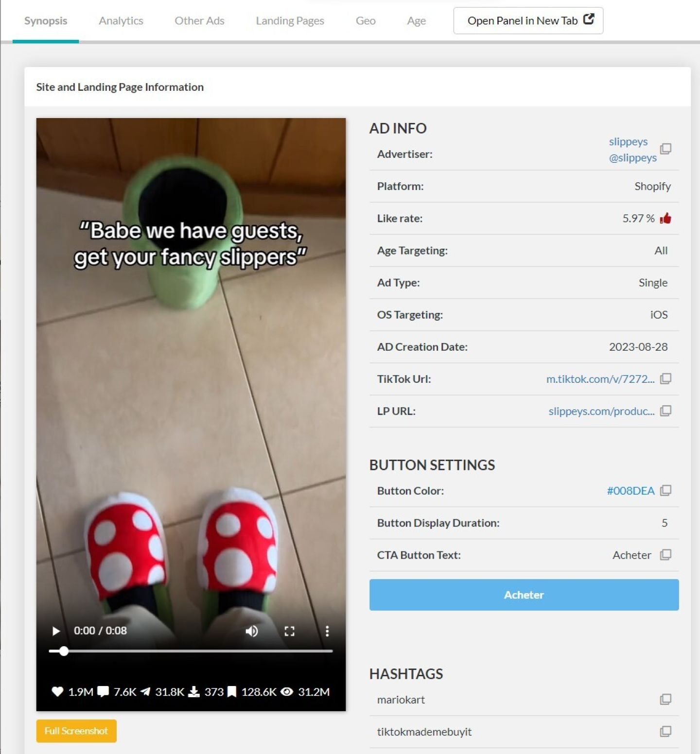Screen dimensions: 700x754
Task: Copy the TikTok URL
Action: 665,378
